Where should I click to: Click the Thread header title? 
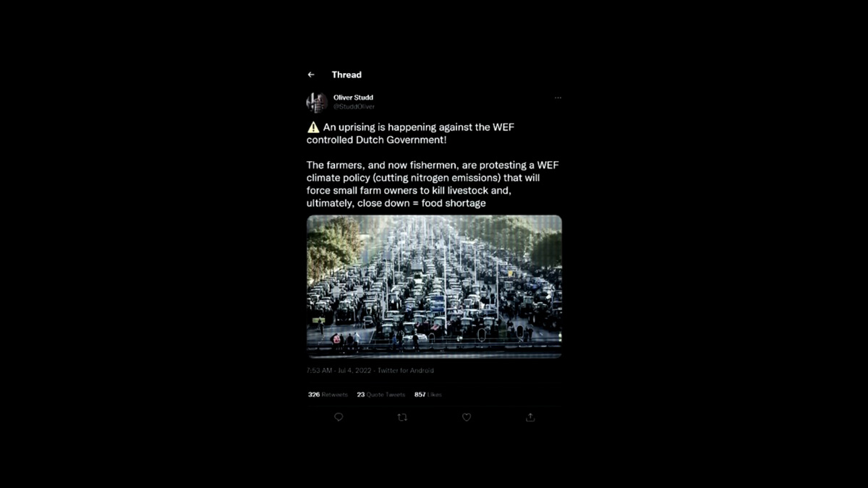click(346, 74)
